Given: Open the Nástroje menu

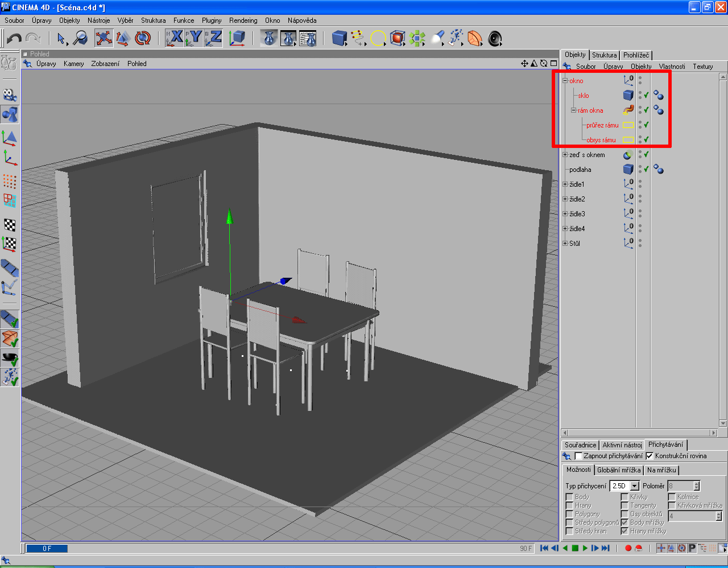Looking at the screenshot, I should pos(99,20).
